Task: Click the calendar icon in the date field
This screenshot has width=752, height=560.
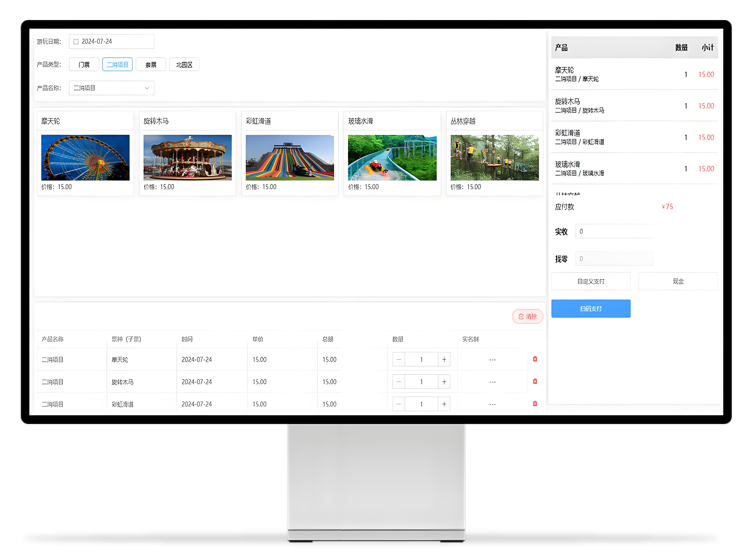Action: tap(76, 42)
